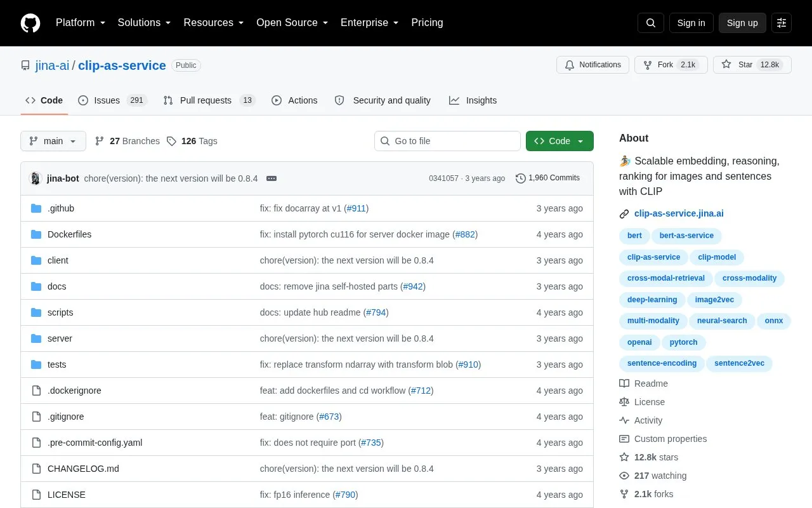The width and height of the screenshot is (812, 508).
Task: Expand the commit message ellipsis button
Action: click(x=272, y=178)
